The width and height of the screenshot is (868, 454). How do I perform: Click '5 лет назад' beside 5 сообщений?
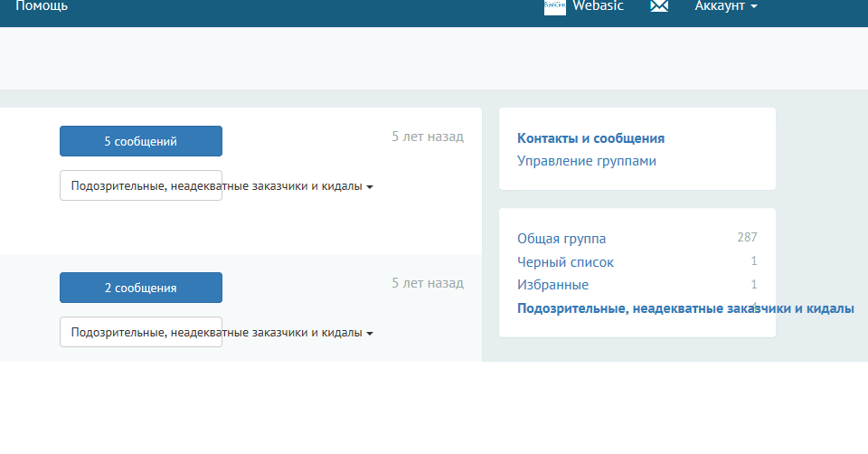pos(428,137)
